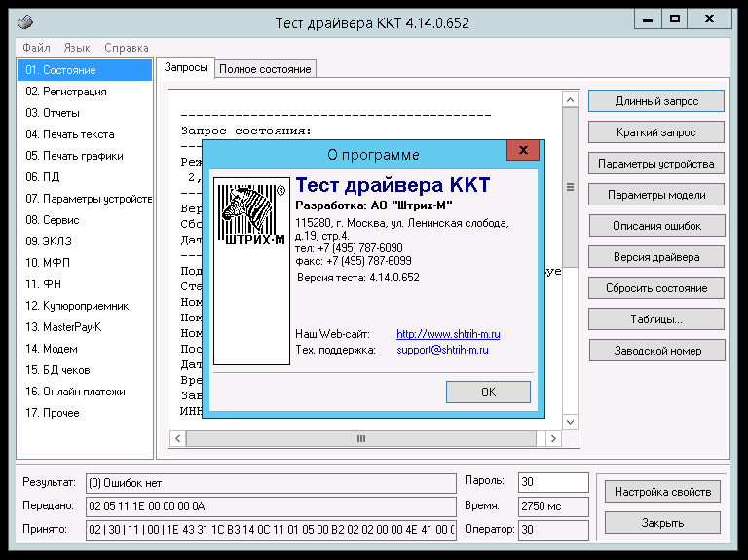This screenshot has height=560, width=748.
Task: Open the Файл menu
Action: point(36,48)
